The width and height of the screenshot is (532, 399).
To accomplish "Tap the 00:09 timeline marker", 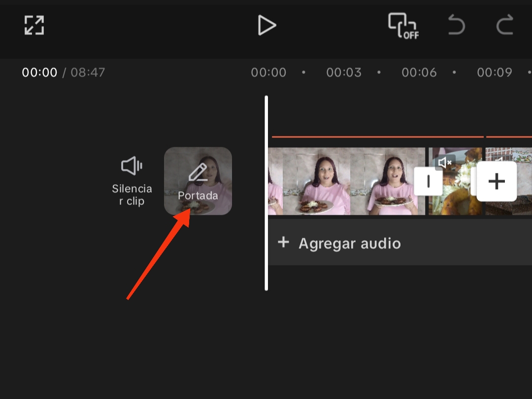I will [x=495, y=72].
